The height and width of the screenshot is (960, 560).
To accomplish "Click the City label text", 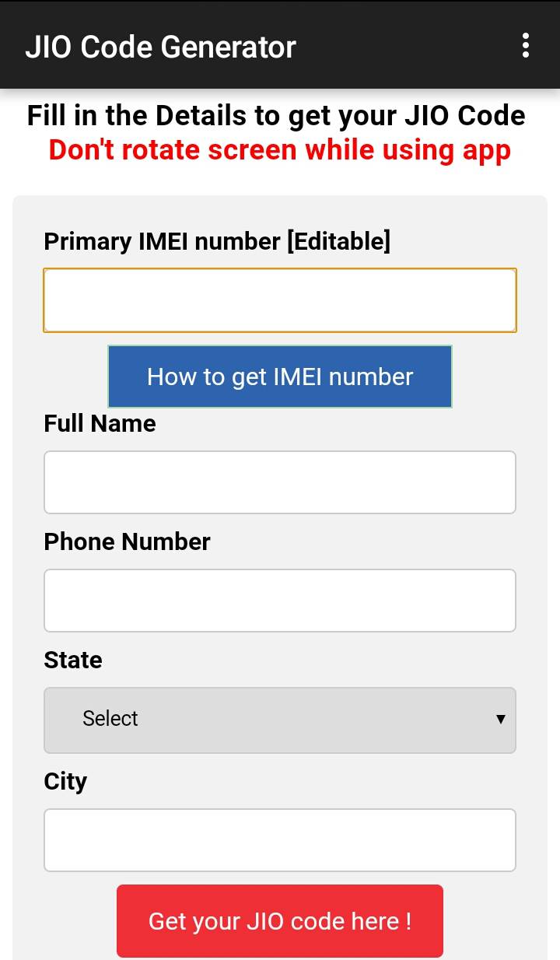I will 65,781.
